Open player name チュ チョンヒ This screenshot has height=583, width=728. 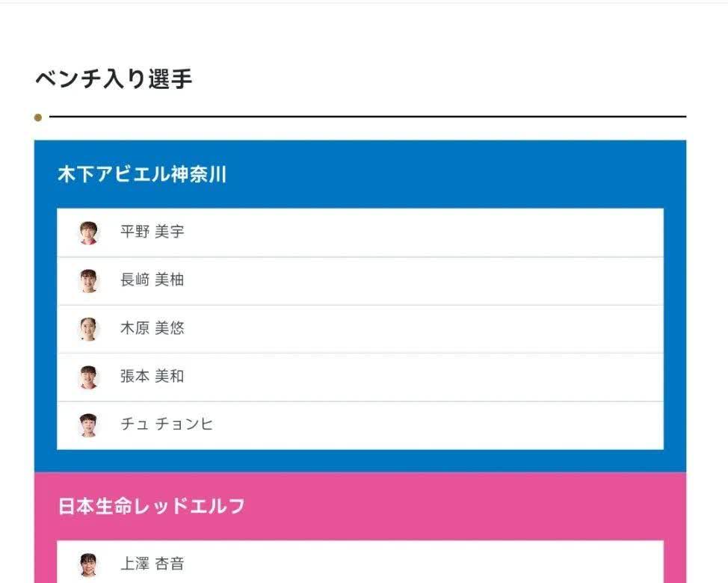coord(167,424)
